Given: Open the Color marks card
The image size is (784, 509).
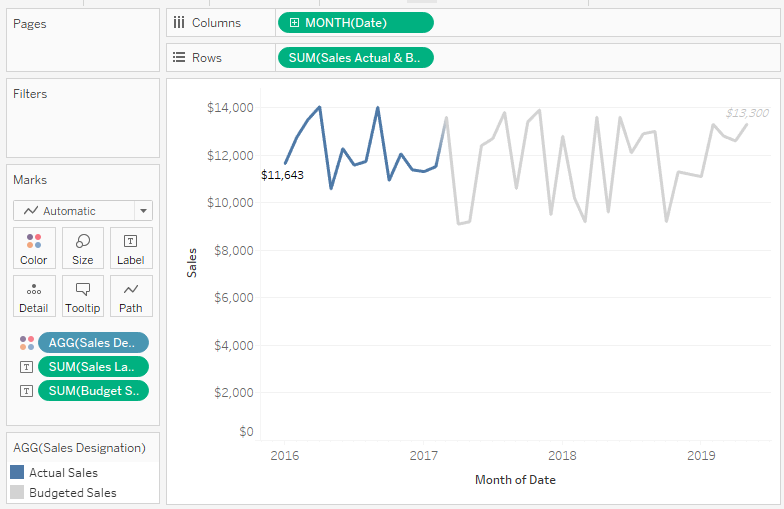Looking at the screenshot, I should tap(34, 248).
